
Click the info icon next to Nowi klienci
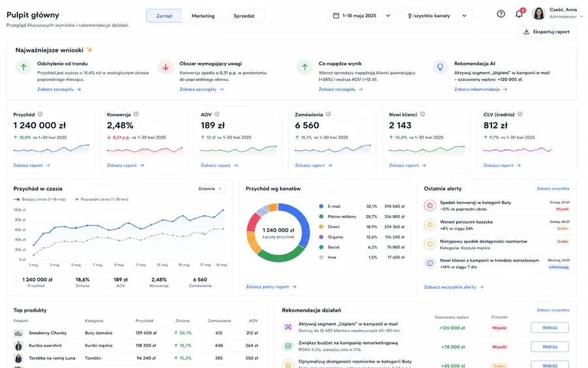pos(422,114)
